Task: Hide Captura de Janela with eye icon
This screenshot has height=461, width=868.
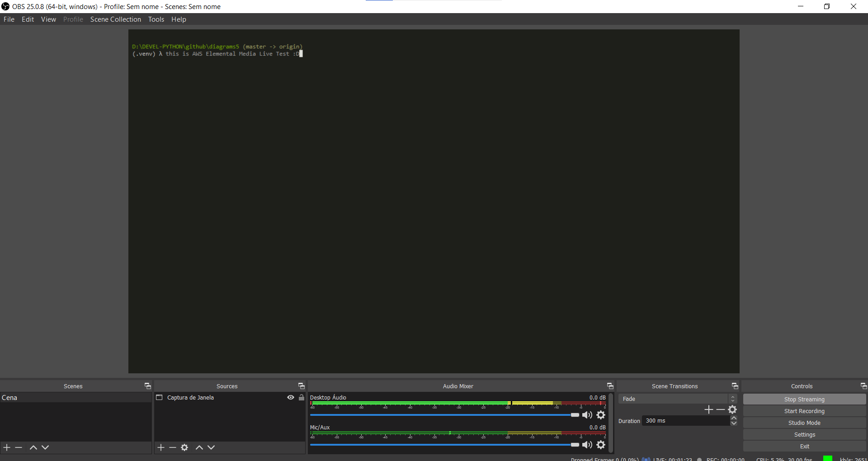Action: click(291, 397)
